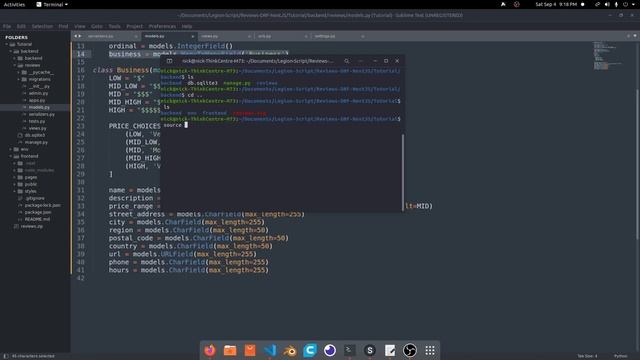Open the text editor dock icon
Viewport: 640px width, 360px height.
pyautogui.click(x=390, y=350)
